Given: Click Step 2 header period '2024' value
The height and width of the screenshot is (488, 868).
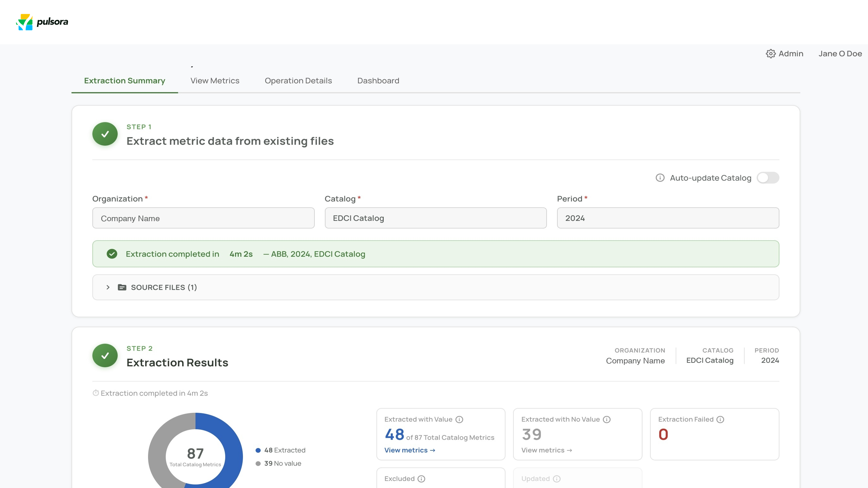Looking at the screenshot, I should pyautogui.click(x=770, y=360).
